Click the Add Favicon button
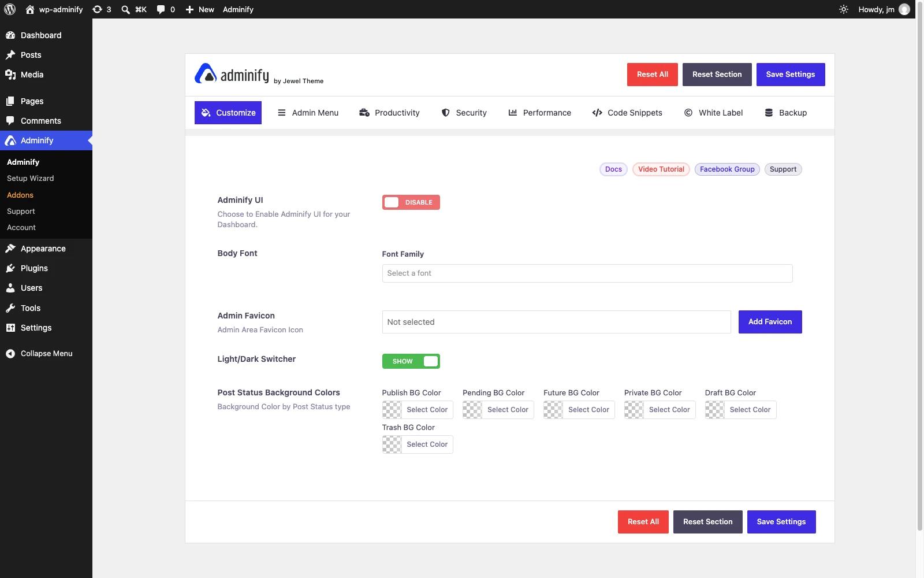 (x=770, y=322)
